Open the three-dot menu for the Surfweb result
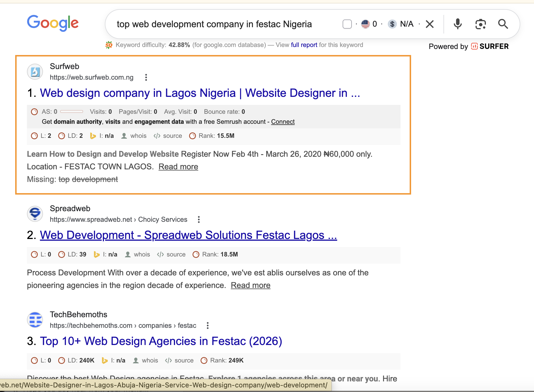This screenshot has width=534, height=392. click(x=146, y=77)
